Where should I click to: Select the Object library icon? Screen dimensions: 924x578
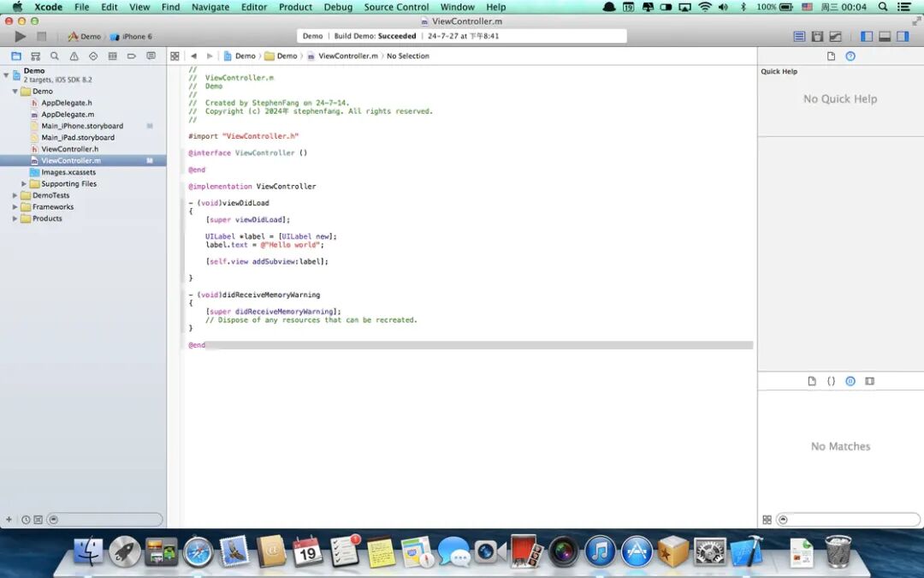click(x=850, y=381)
